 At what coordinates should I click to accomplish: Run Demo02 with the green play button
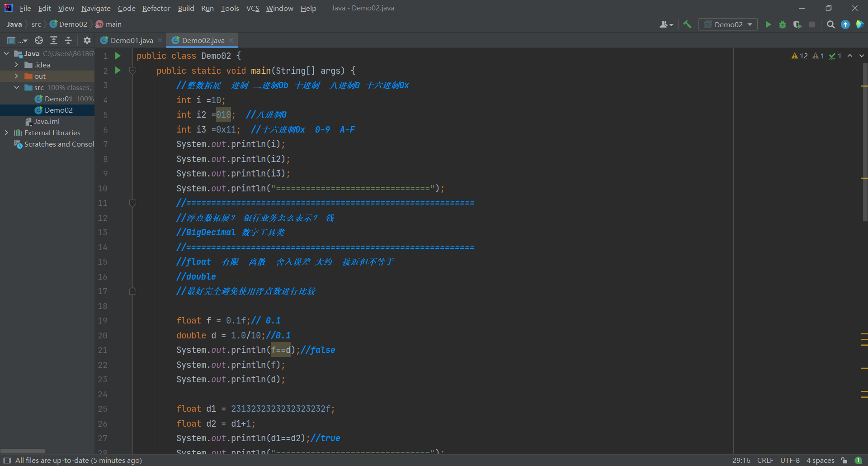pyautogui.click(x=768, y=24)
